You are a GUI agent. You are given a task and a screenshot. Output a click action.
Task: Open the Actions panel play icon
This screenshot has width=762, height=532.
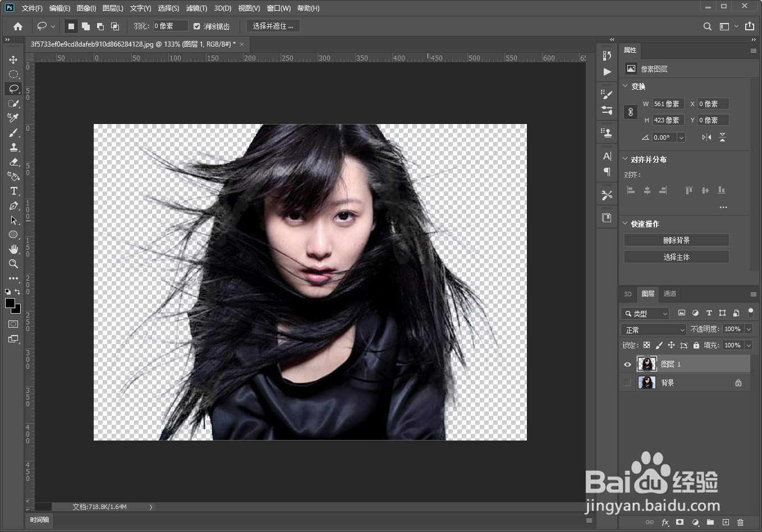pyautogui.click(x=607, y=72)
